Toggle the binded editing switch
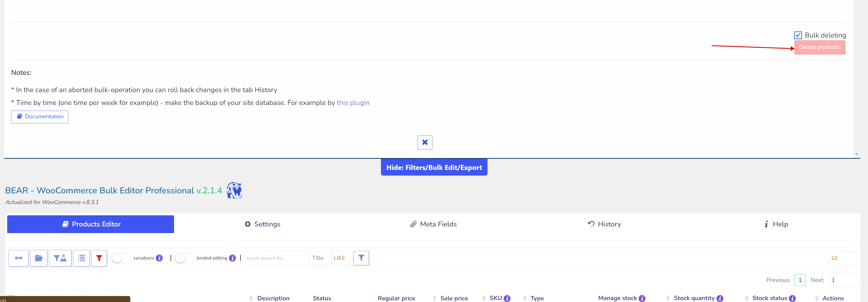This screenshot has height=302, width=868. coord(185,258)
